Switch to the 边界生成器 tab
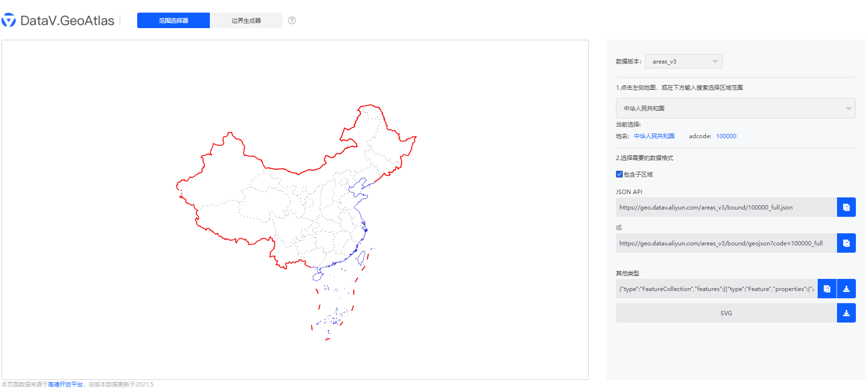 point(246,20)
